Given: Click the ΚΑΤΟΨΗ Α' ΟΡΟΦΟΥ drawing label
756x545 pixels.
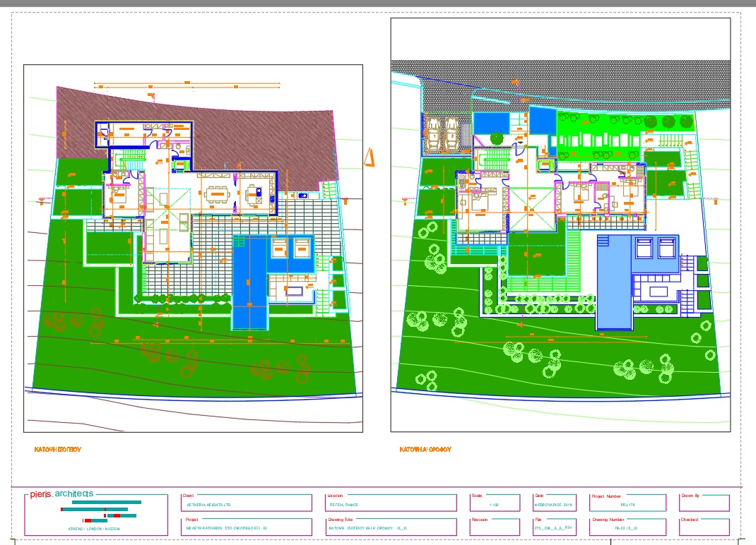Looking at the screenshot, I should [425, 450].
